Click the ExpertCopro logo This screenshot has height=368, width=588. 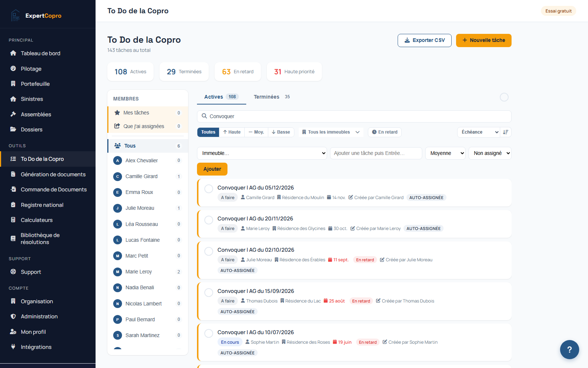pyautogui.click(x=36, y=15)
